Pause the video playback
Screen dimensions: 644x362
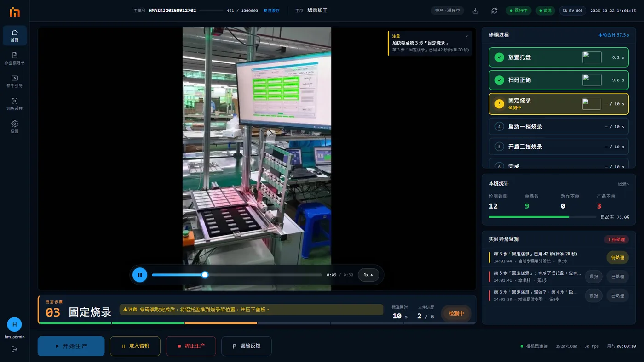coord(140,275)
